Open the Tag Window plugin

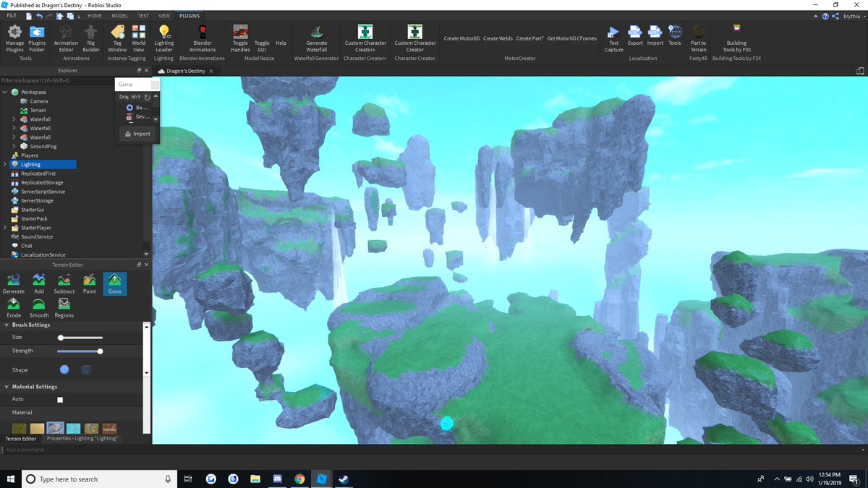[x=117, y=38]
